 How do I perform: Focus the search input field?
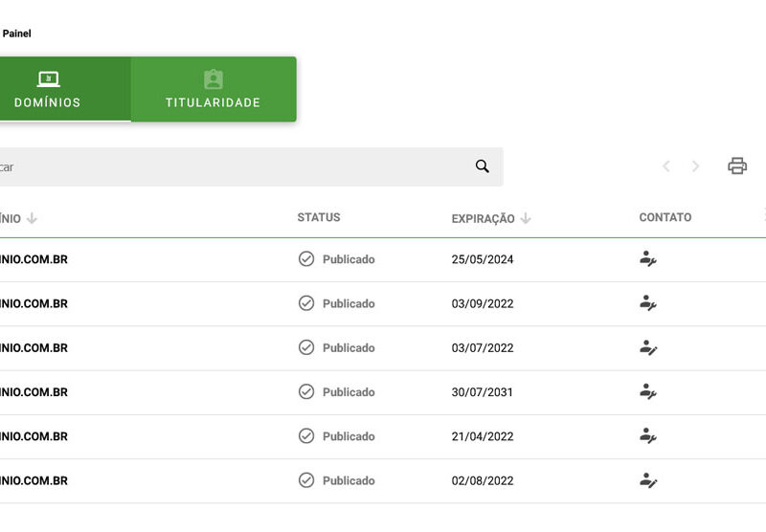coord(251,166)
